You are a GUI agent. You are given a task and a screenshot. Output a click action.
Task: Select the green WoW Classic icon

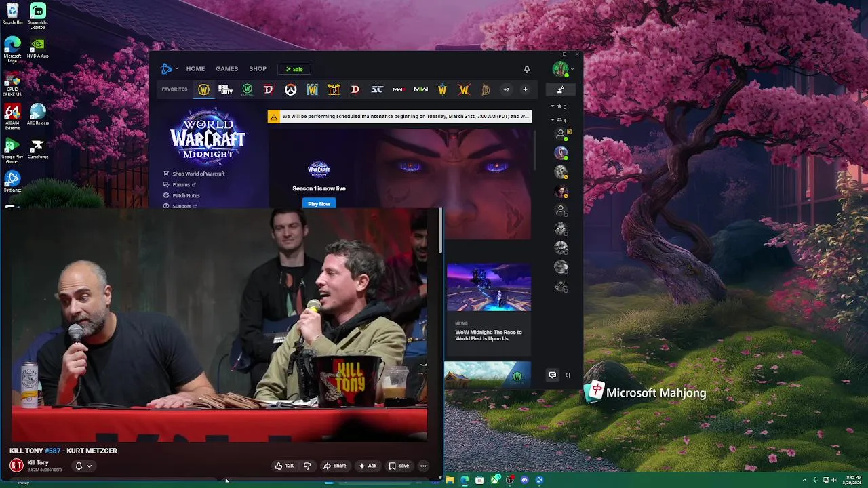pyautogui.click(x=247, y=89)
